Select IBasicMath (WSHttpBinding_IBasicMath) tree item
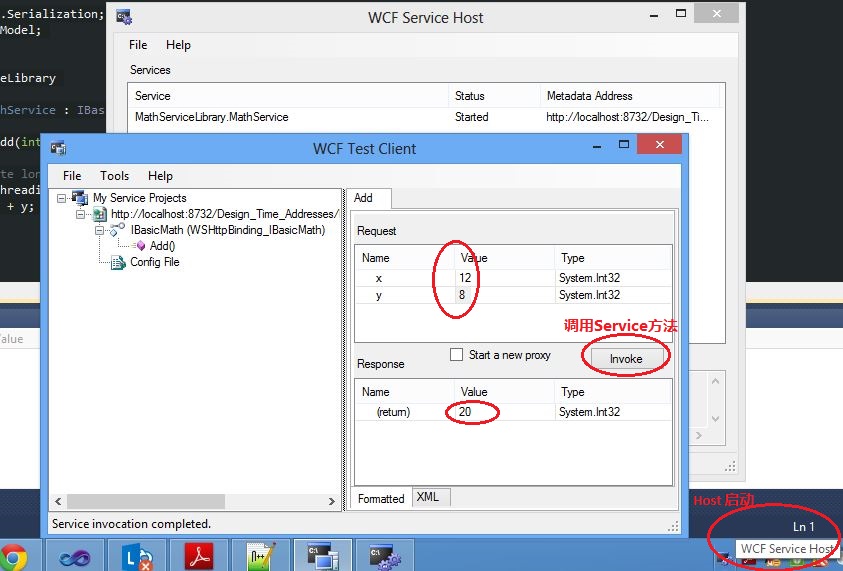This screenshot has height=571, width=843. [228, 230]
